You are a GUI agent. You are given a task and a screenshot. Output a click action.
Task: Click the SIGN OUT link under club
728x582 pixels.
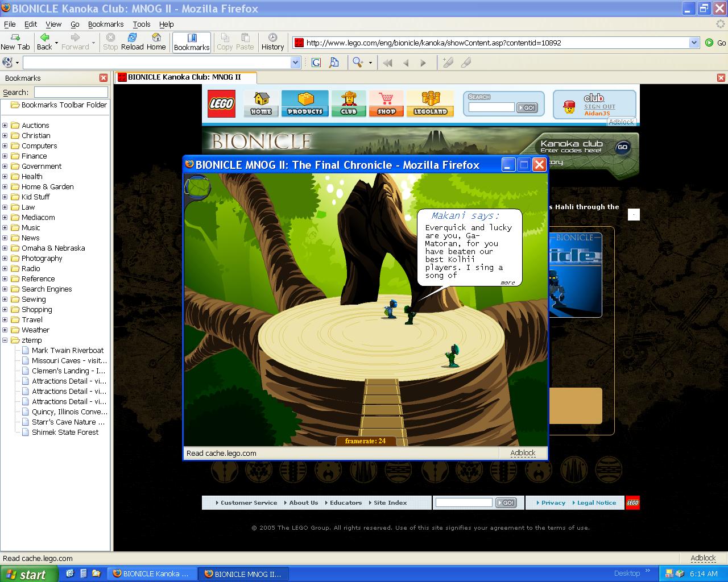599,106
